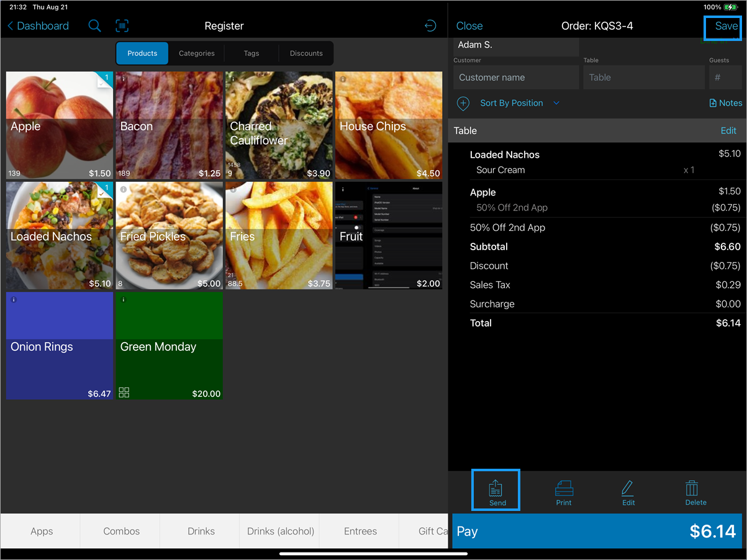Show info icon on Green Monday tile
The height and width of the screenshot is (560, 747).
tap(124, 299)
